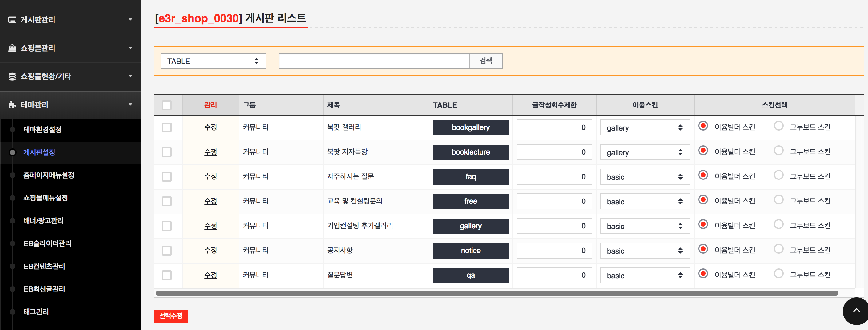Screen dimensions: 868x330
Task: Click write-count limit field for qa
Action: [x=554, y=276]
